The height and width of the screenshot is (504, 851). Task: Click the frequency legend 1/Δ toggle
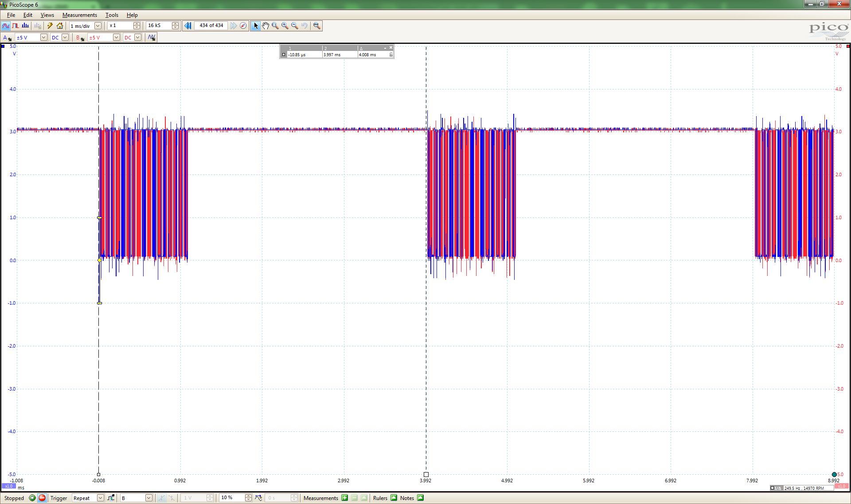coord(776,488)
